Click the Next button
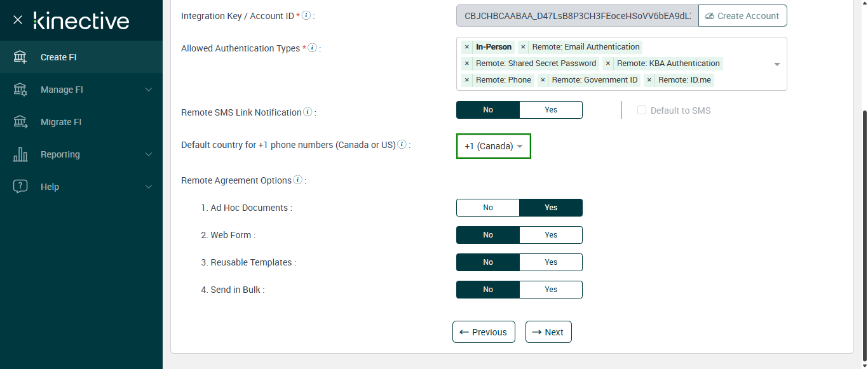Image resolution: width=868 pixels, height=369 pixels. tap(548, 332)
